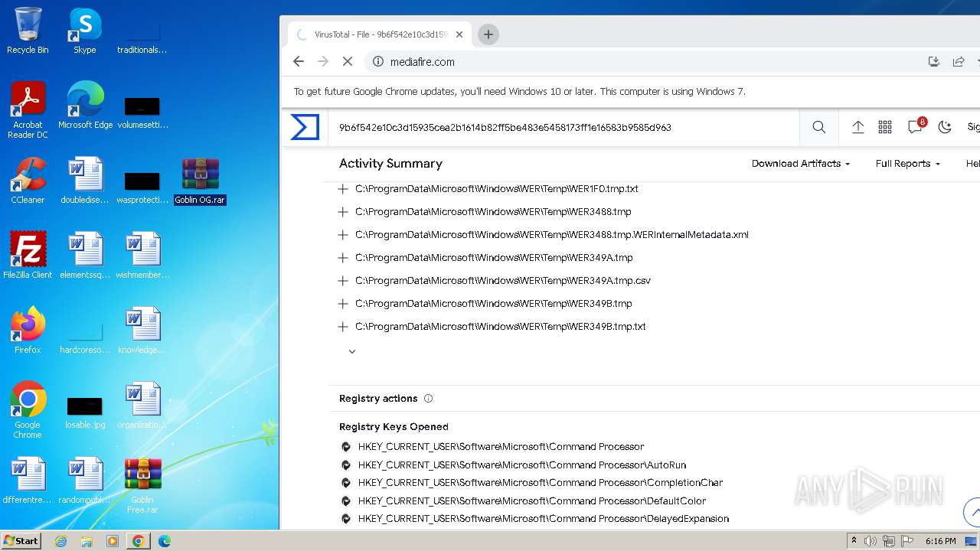Click the Registry actions info icon
The height and width of the screenshot is (551, 980).
[x=428, y=398]
